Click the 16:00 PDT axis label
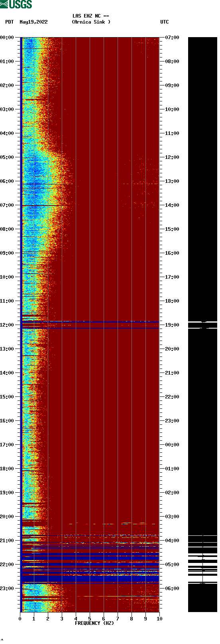 point(7,421)
